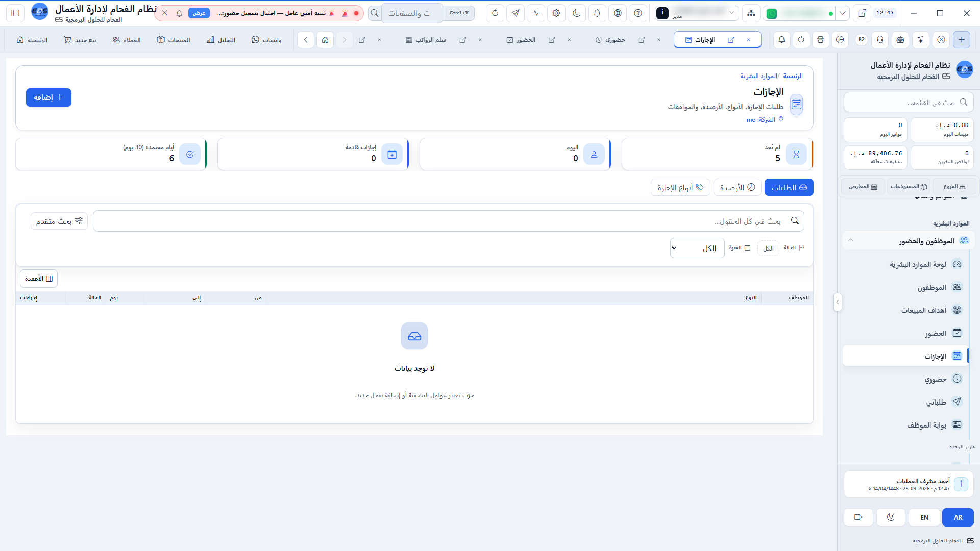Switch to the حضوري tab

[610, 40]
